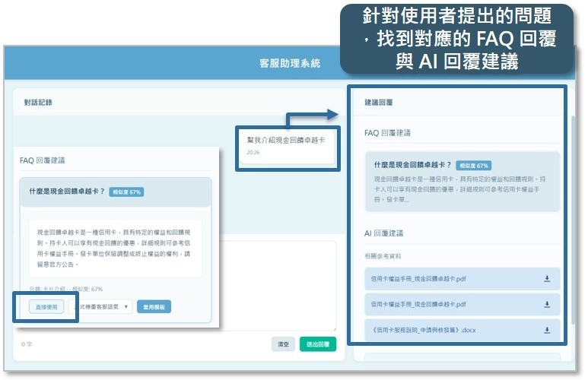The width and height of the screenshot is (588, 380).
Task: Download the 信用卡服務說明 docx file
Action: point(546,330)
